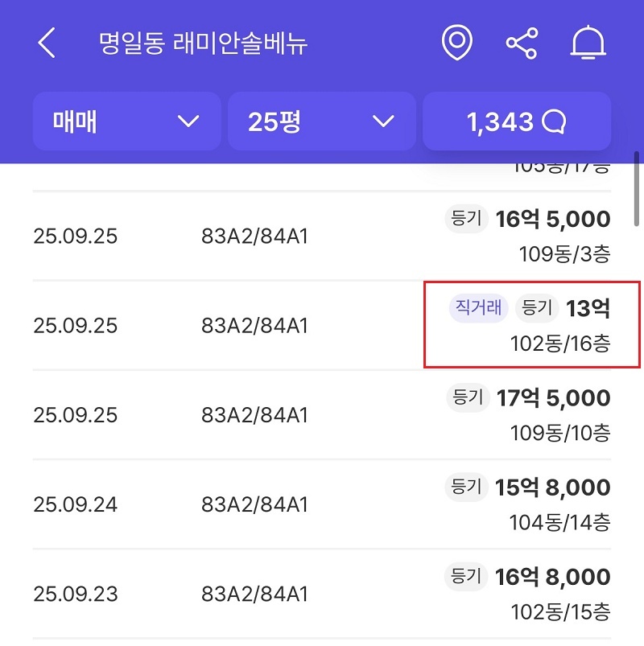The height and width of the screenshot is (646, 644).
Task: Click the 104동/14층 unit detail
Action: coord(559,522)
